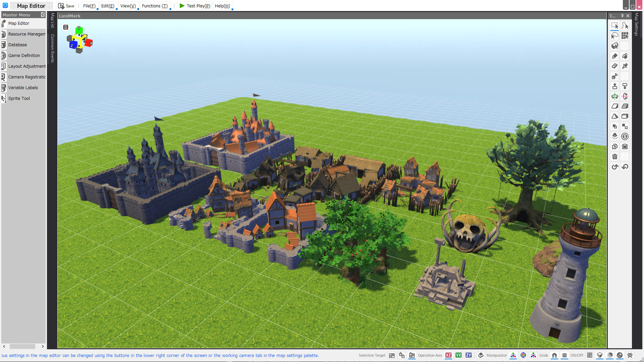
Task: Activate the move manipulator in the status bar
Action: (513, 355)
